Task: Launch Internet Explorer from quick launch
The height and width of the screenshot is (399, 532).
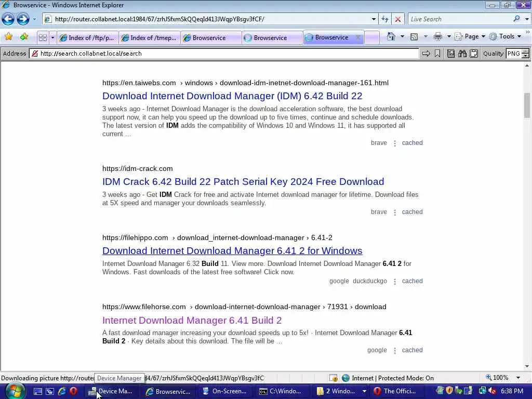Action: pos(62,391)
